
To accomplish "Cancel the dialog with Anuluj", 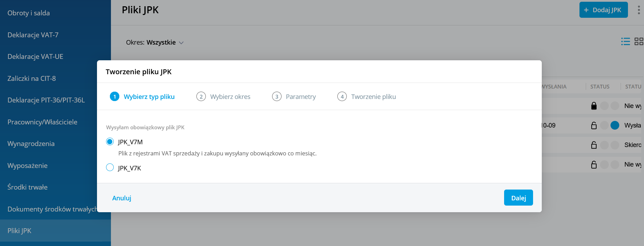I will pyautogui.click(x=122, y=198).
